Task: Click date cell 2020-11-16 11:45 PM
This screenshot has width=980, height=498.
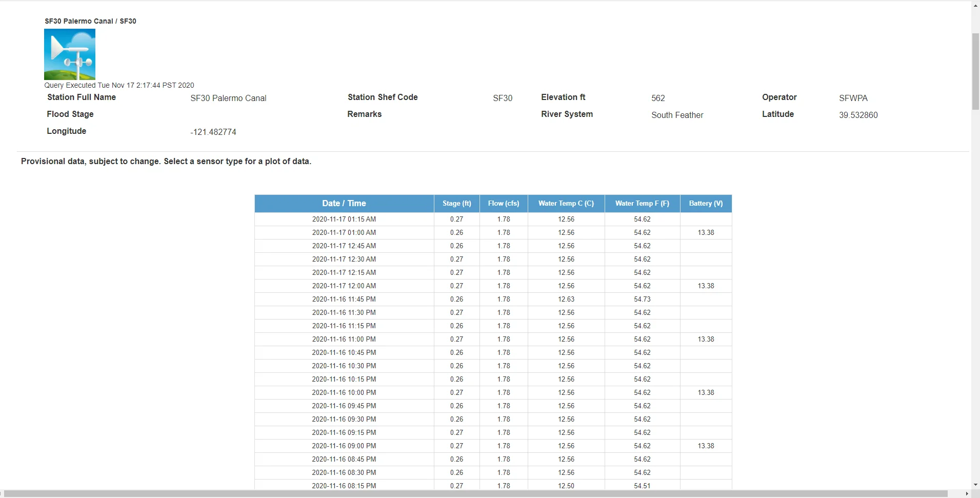Action: (344, 299)
